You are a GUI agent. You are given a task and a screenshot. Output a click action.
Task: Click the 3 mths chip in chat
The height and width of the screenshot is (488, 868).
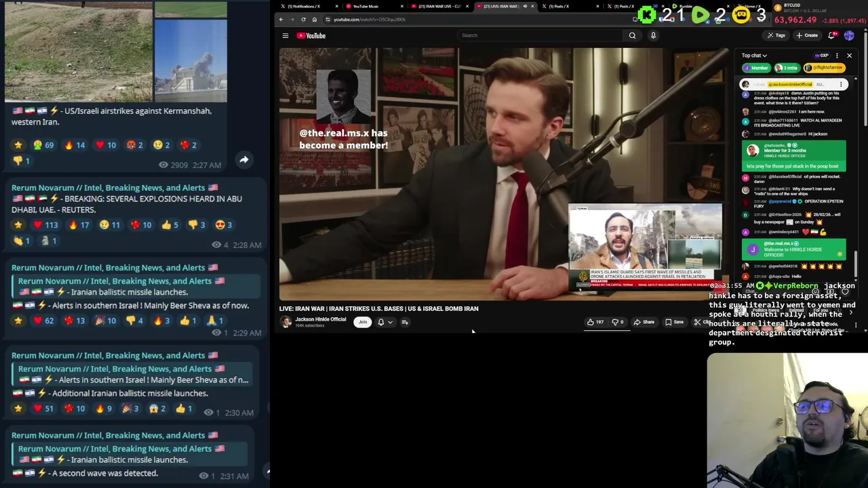tap(787, 68)
